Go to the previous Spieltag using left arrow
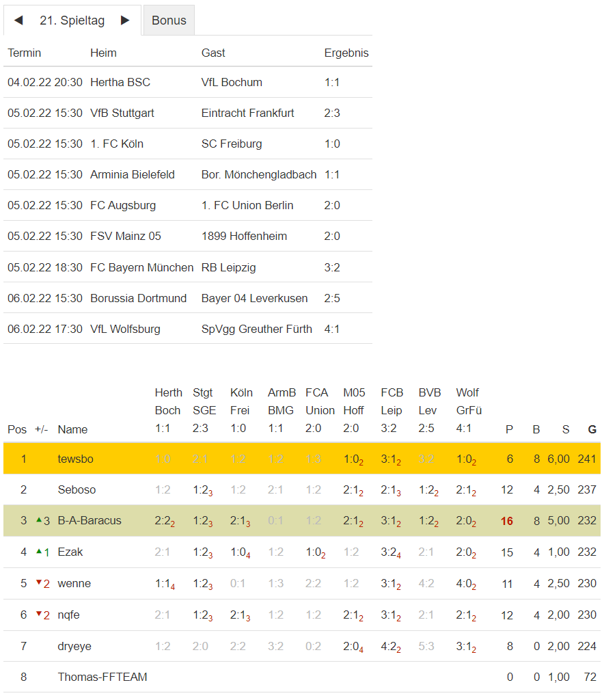604x700 pixels. coord(18,21)
